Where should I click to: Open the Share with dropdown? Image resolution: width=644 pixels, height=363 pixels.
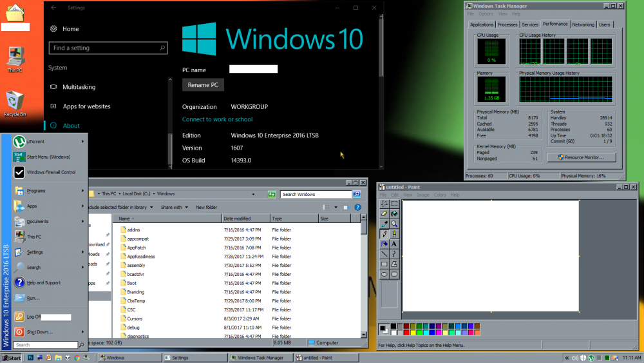point(173,208)
